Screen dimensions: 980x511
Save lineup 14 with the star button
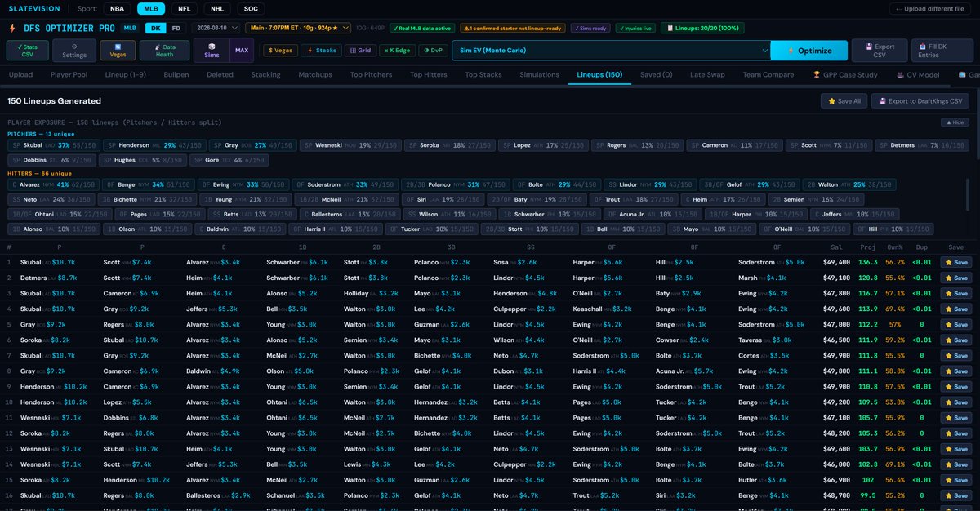point(956,465)
